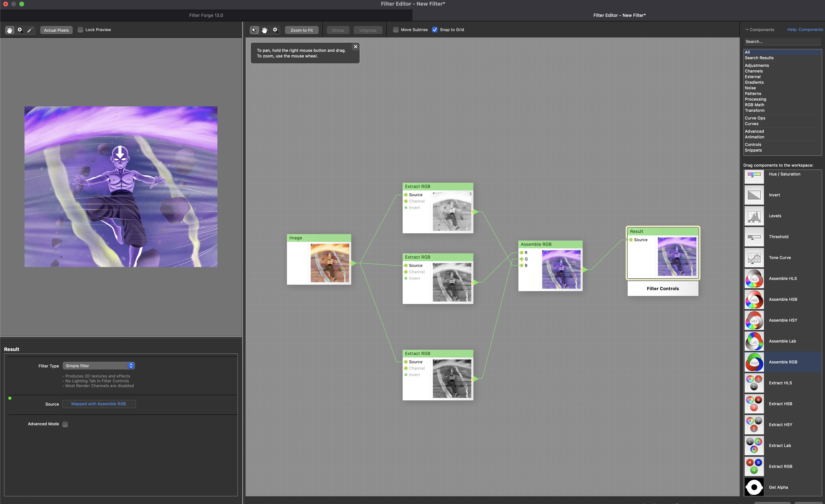This screenshot has width=825, height=504.
Task: Close the pan and zoom hint tooltip
Action: click(x=356, y=47)
